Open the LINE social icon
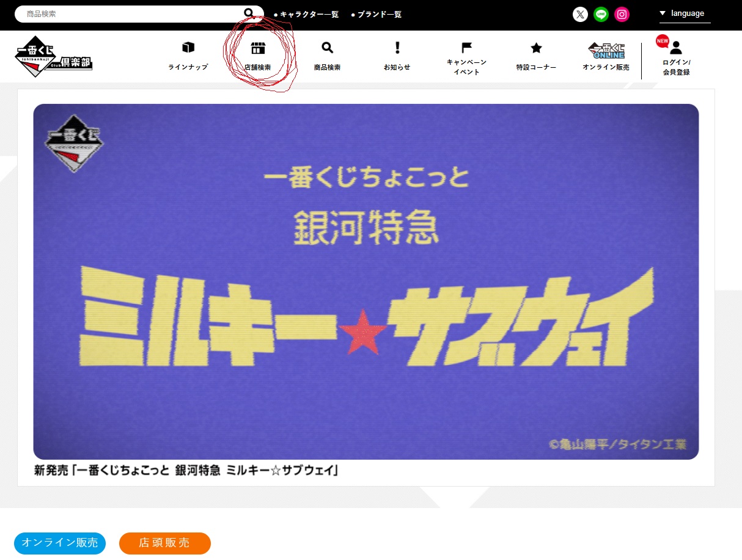Screen dimensions: 742x560 coord(601,14)
